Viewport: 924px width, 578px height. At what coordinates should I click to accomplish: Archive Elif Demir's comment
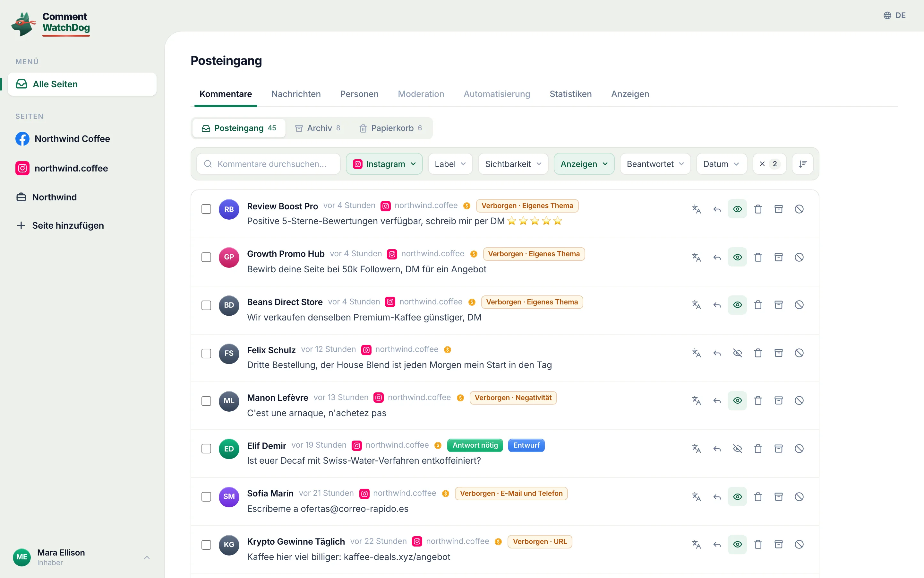pos(779,448)
